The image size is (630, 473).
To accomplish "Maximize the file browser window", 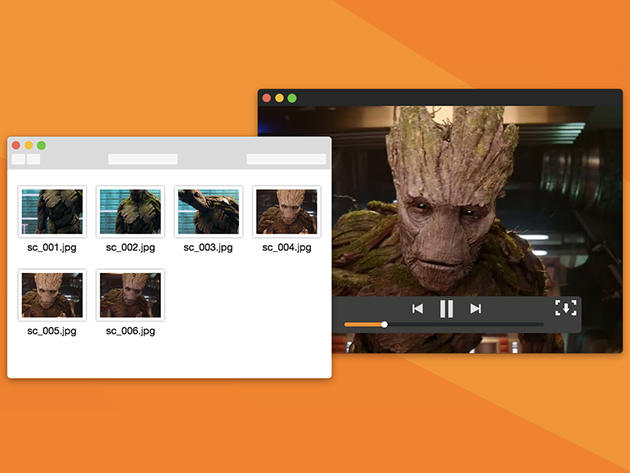I will 41,145.
